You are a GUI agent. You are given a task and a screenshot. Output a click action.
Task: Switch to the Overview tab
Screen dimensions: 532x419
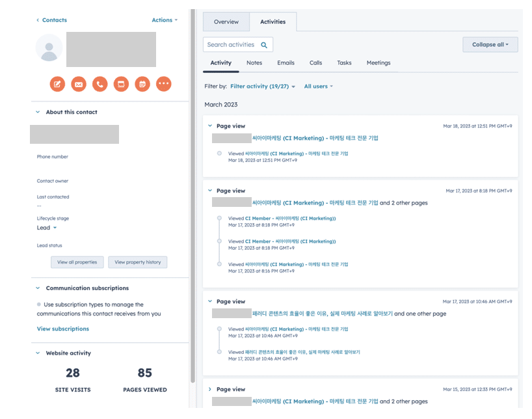226,21
